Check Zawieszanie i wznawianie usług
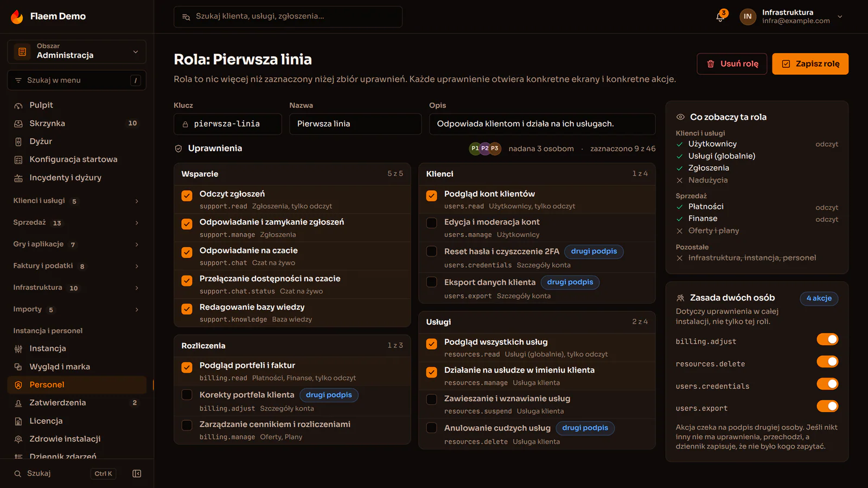Image resolution: width=868 pixels, height=488 pixels. click(432, 400)
